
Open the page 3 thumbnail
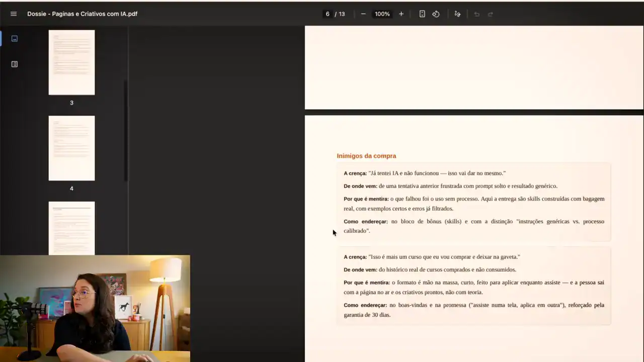pos(71,62)
